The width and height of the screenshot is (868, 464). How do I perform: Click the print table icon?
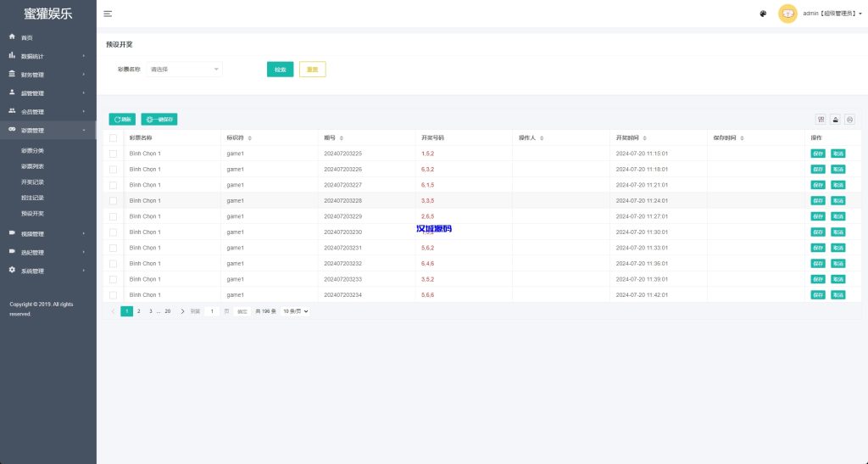click(x=849, y=120)
